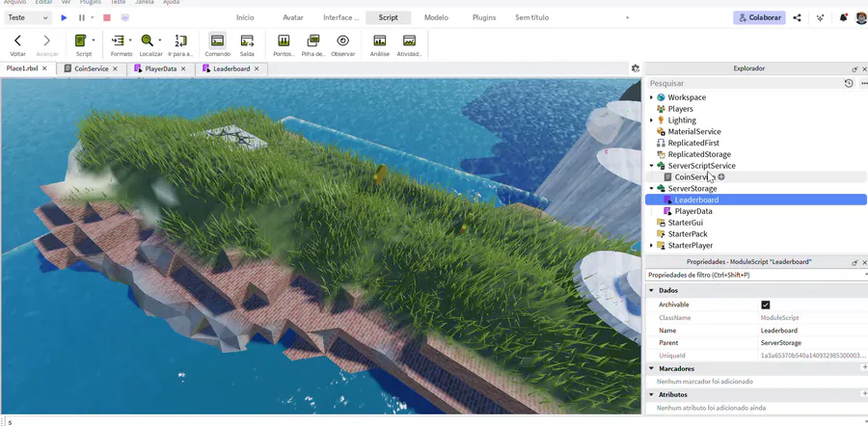The height and width of the screenshot is (426, 868).
Task: Select ReplicatedStorage in the Explorer
Action: point(698,154)
